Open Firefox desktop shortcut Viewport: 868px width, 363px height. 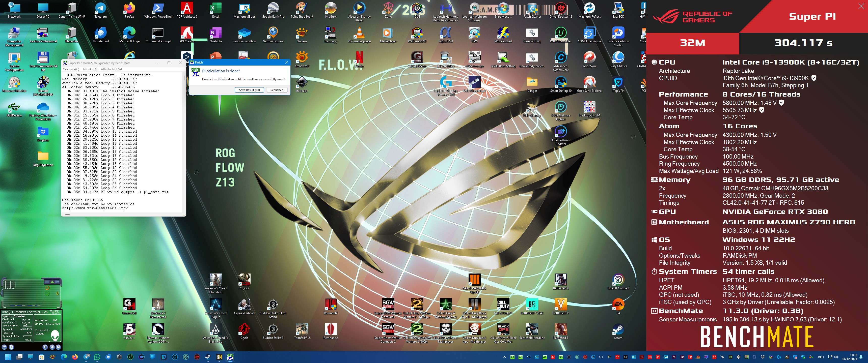(x=129, y=10)
